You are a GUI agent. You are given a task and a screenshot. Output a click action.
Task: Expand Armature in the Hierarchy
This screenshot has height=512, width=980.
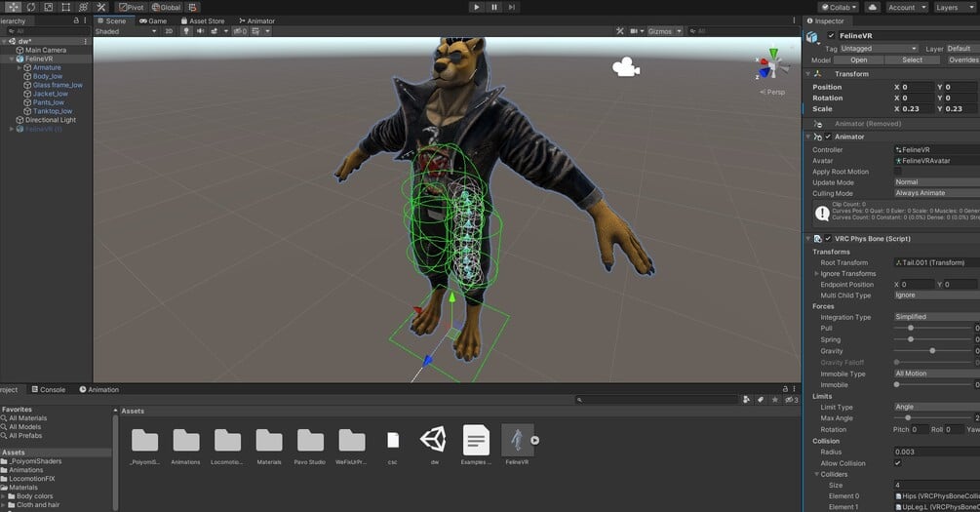click(20, 67)
